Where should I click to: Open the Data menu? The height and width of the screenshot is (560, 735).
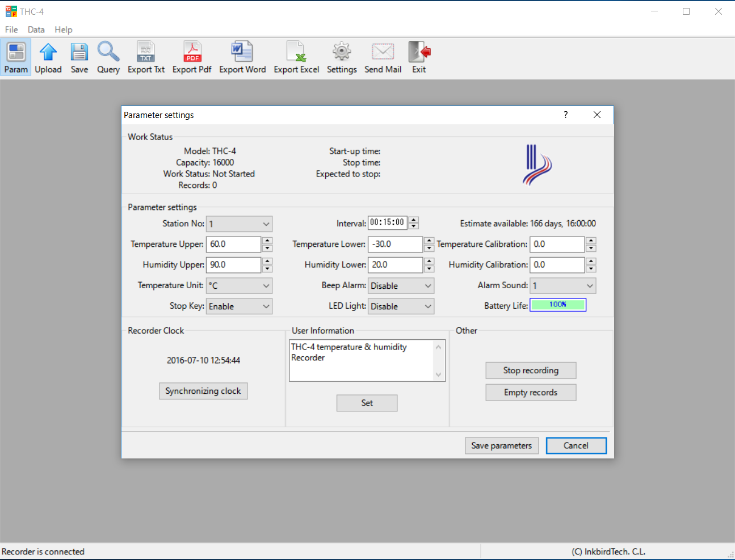36,30
